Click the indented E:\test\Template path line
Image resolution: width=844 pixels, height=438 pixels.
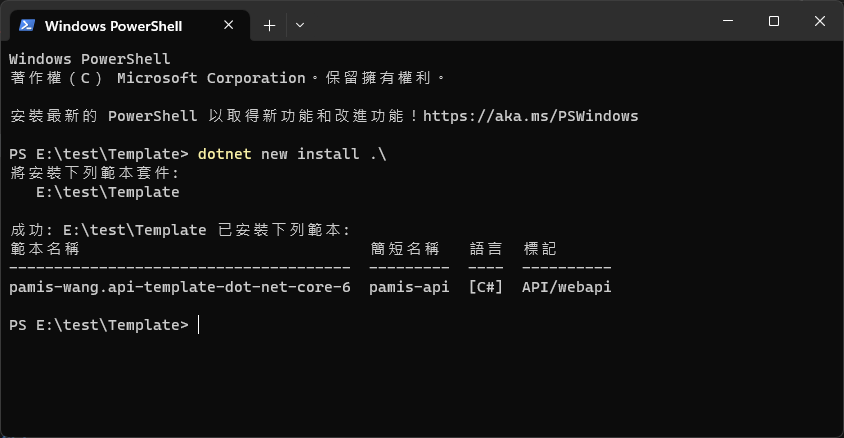point(108,192)
